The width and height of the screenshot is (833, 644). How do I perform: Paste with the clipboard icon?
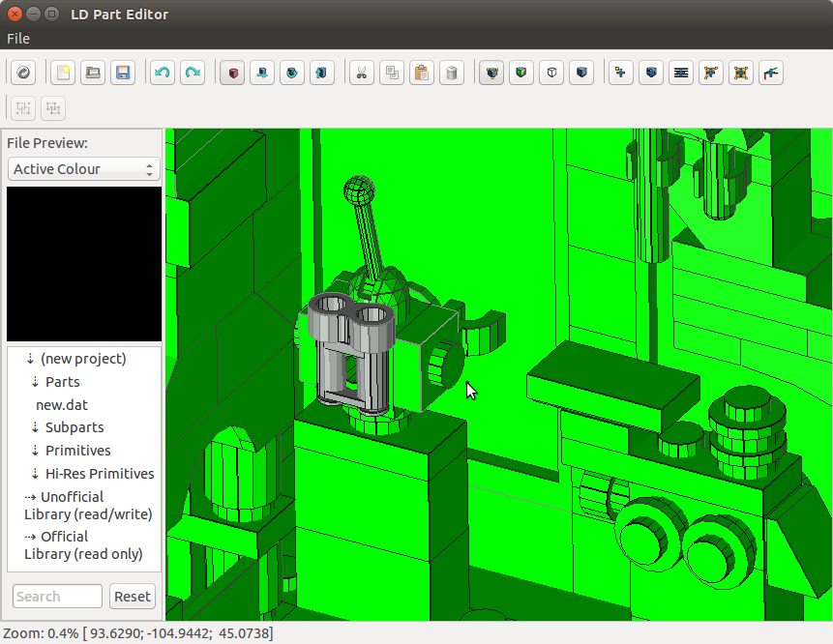pyautogui.click(x=421, y=73)
